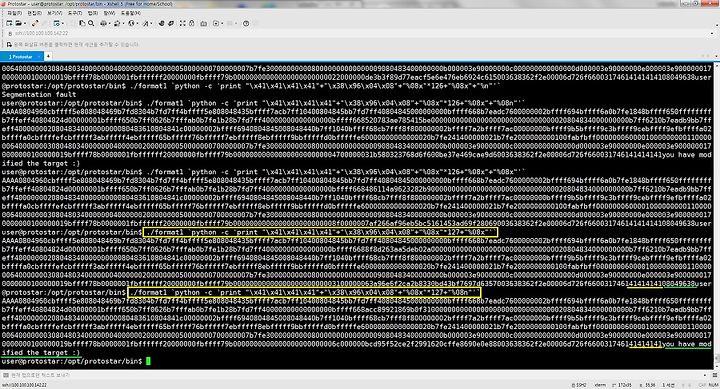Click the session count status entry
720x389 pixels.
pyautogui.click(x=670, y=385)
